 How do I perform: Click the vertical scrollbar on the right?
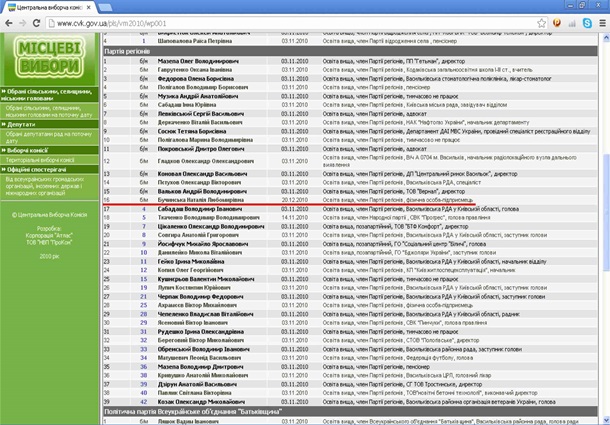[604, 200]
